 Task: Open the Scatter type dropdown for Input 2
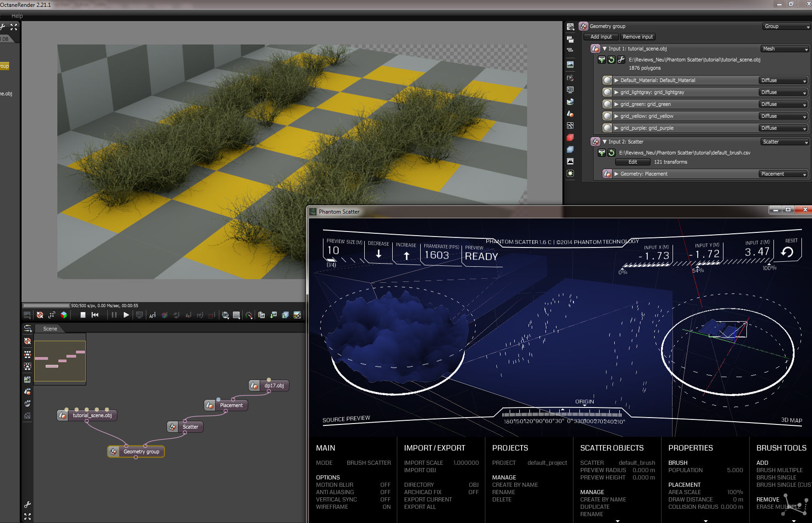784,142
